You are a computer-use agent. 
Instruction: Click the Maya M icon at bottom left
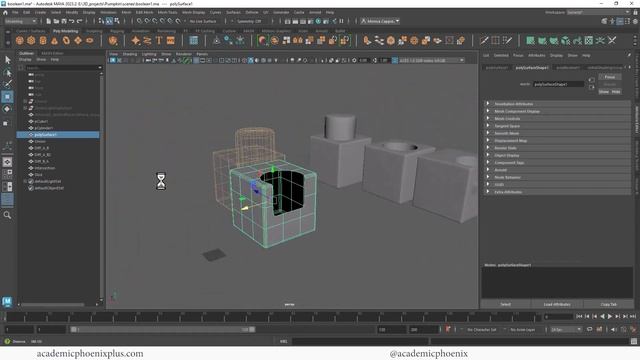7,302
